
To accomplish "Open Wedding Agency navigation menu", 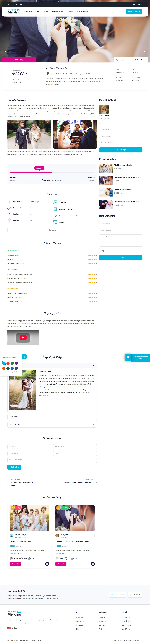I will (x=82, y=11).
